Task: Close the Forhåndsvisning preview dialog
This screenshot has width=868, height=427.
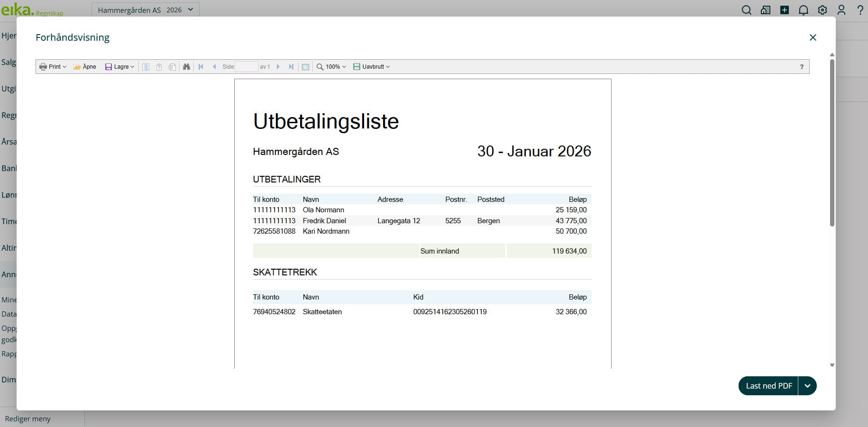Action: (x=813, y=37)
